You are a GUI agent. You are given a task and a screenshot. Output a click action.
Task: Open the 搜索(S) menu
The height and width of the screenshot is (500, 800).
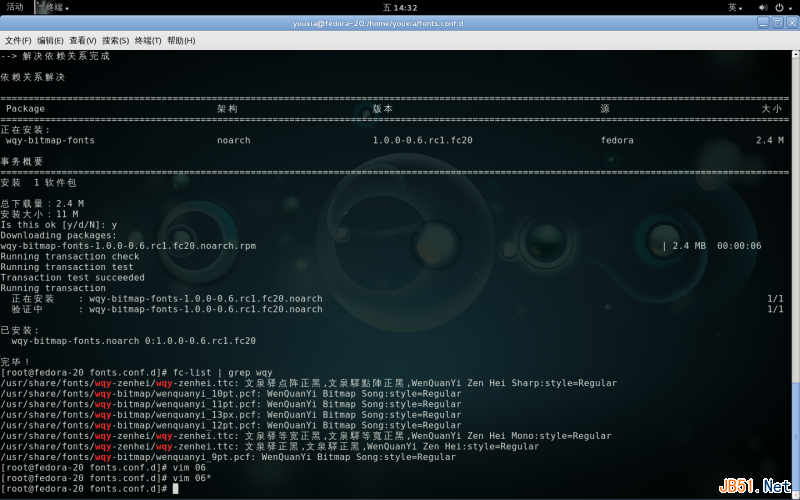tap(115, 40)
